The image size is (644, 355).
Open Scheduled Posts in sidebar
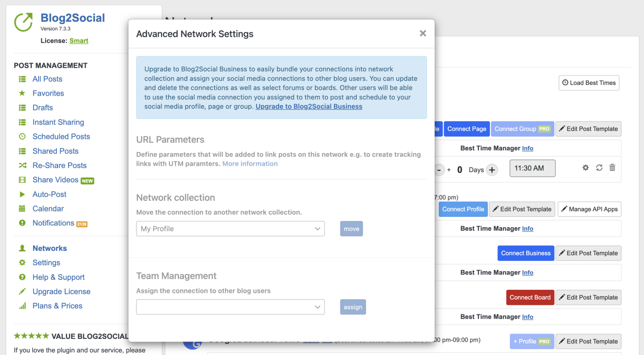click(x=61, y=137)
